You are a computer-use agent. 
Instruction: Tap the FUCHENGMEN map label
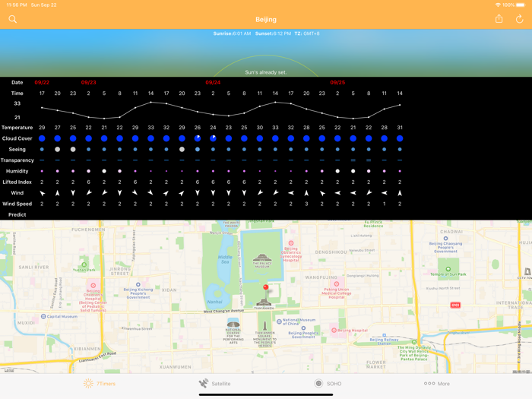pos(88,230)
